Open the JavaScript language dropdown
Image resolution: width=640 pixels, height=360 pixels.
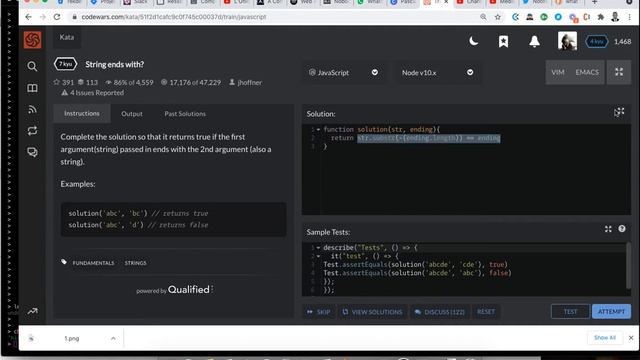(x=343, y=72)
